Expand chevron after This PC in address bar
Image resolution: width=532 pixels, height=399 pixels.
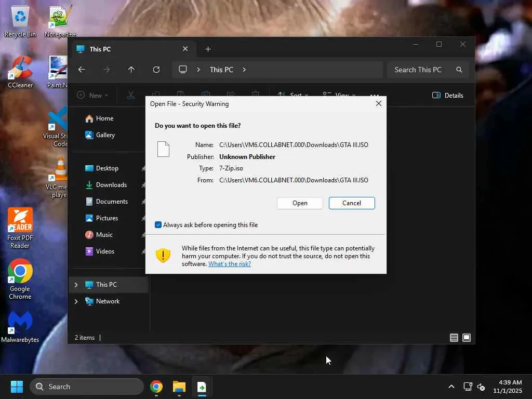tap(244, 70)
